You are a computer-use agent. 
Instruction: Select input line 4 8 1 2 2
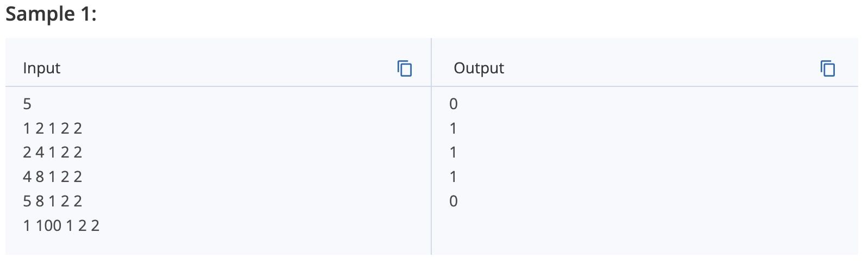pos(53,177)
